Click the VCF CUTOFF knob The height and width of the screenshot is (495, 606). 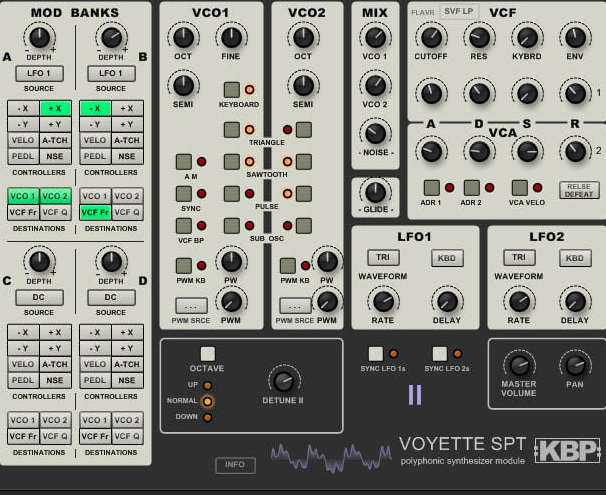431,37
